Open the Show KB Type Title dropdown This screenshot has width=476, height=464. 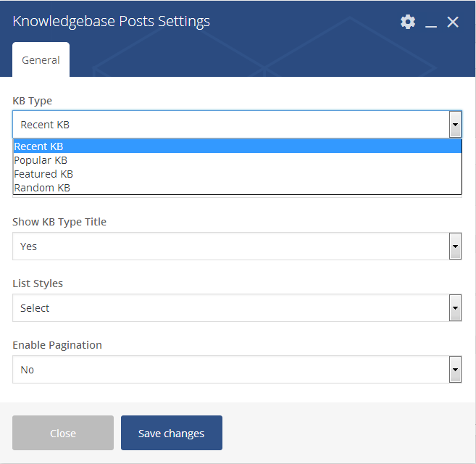click(x=237, y=246)
